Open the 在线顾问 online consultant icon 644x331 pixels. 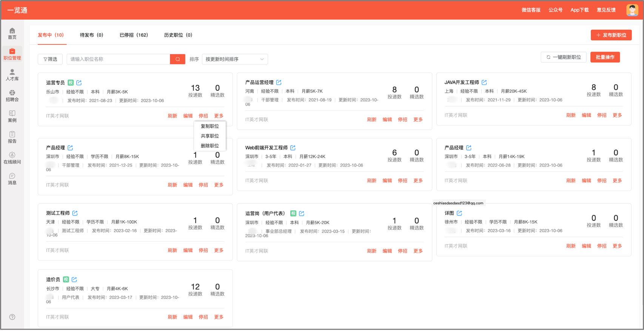click(x=12, y=158)
